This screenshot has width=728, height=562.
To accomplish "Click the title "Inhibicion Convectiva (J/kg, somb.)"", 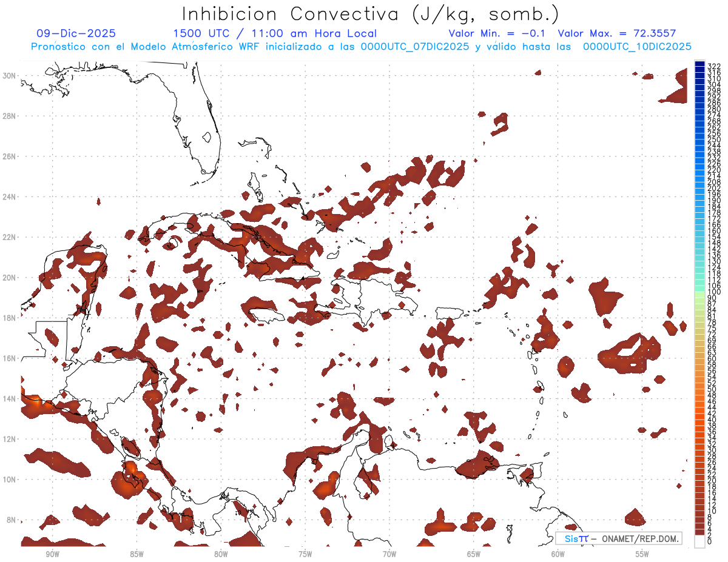I will (371, 14).
